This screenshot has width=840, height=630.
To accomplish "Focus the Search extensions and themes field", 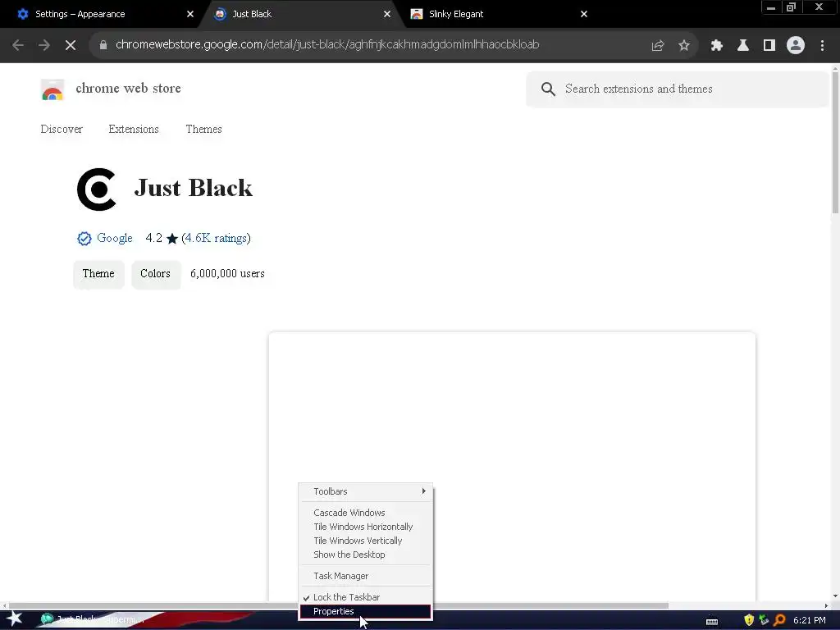I will coord(677,89).
